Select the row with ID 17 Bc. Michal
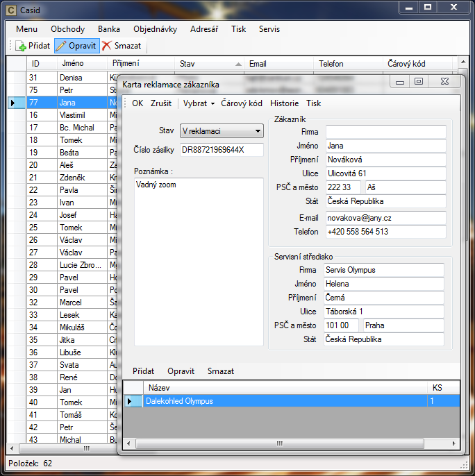The height and width of the screenshot is (476, 475). pyautogui.click(x=62, y=128)
